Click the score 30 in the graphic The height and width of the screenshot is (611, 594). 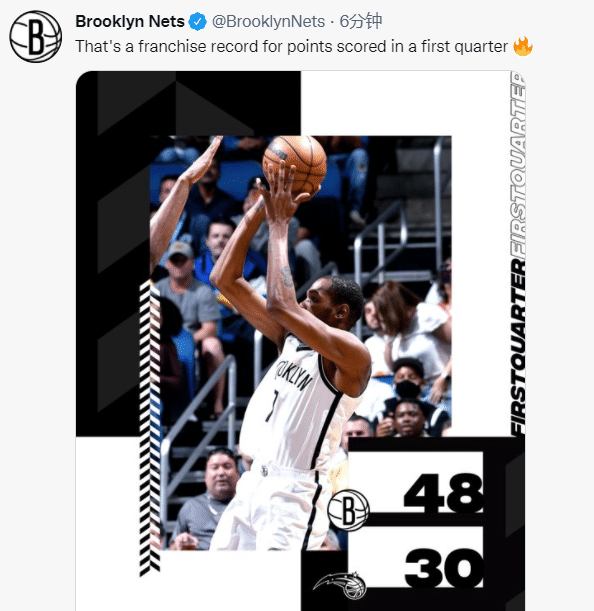click(x=444, y=567)
